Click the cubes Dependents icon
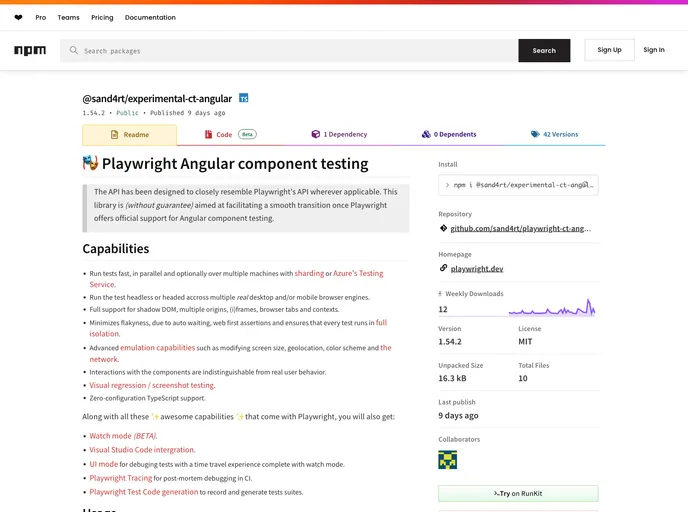The width and height of the screenshot is (688, 512). 426,134
